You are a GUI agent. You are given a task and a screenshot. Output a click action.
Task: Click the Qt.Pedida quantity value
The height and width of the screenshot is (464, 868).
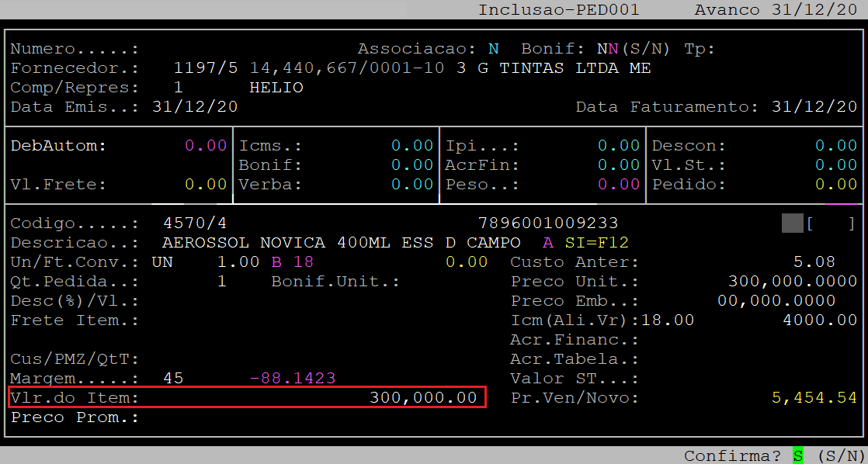coord(221,282)
